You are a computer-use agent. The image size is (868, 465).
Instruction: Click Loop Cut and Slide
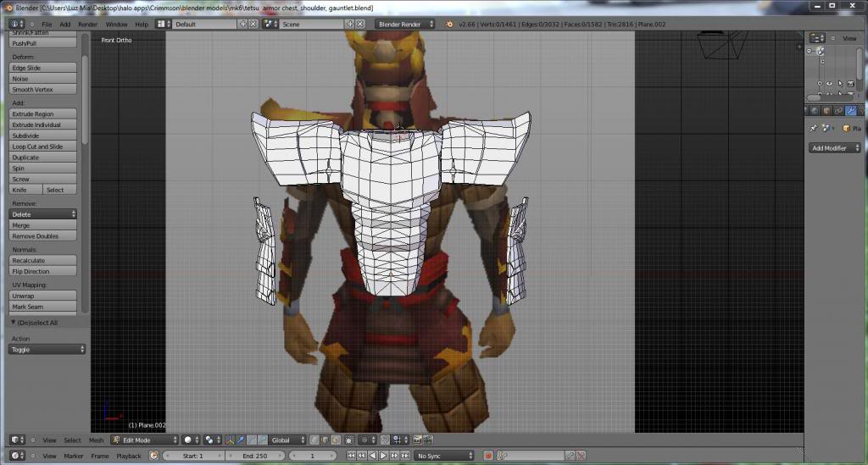coord(42,147)
